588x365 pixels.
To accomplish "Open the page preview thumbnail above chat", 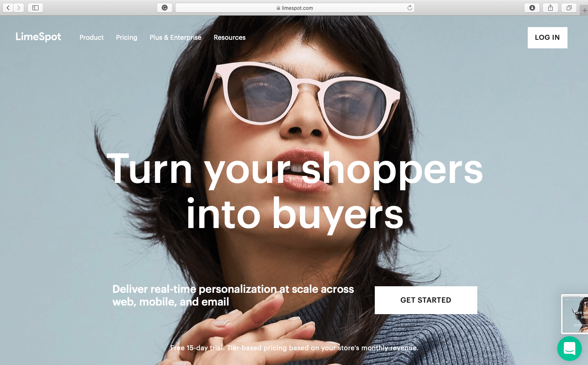I will (x=575, y=314).
